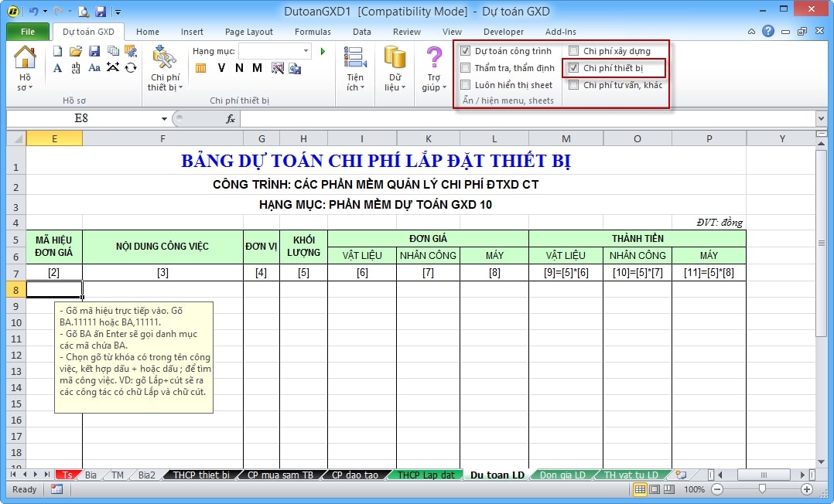
Task: Click the formula bar input field
Action: (526, 118)
